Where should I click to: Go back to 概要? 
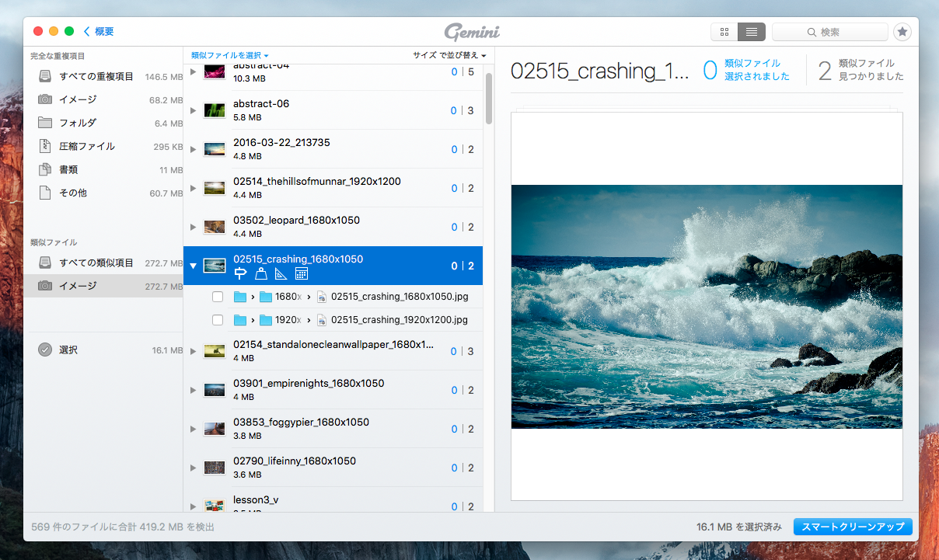click(x=99, y=32)
